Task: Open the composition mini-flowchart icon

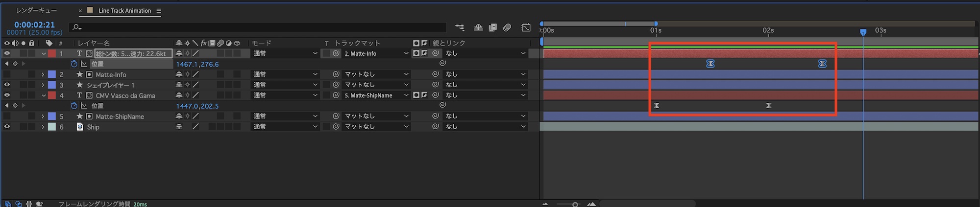Action: point(460,28)
